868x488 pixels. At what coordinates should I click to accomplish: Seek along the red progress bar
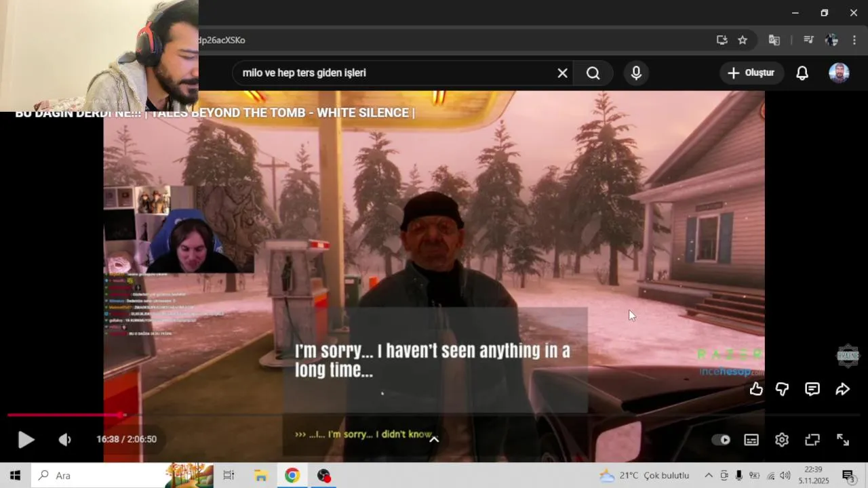click(x=434, y=415)
